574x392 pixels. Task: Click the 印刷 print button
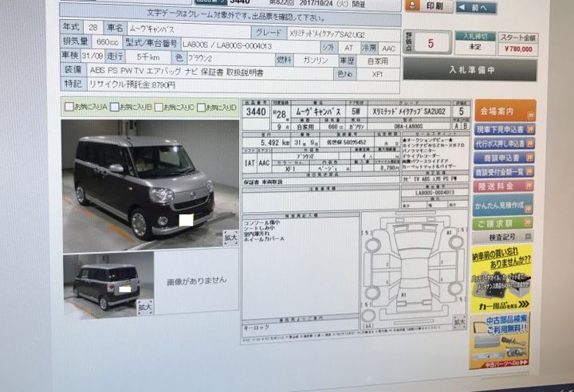point(427,6)
